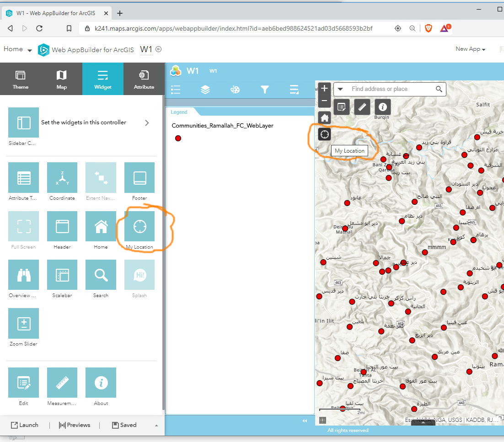This screenshot has height=442, width=504.
Task: Select the Measurement widget tile
Action: [62, 383]
